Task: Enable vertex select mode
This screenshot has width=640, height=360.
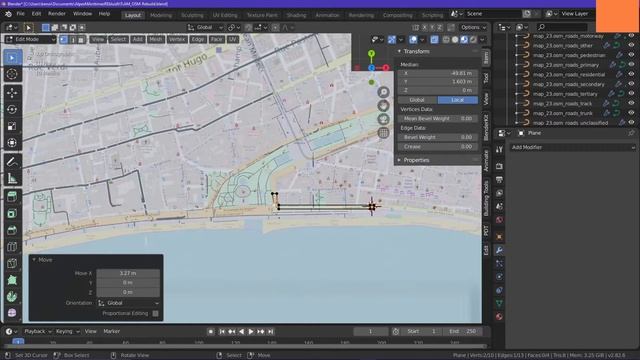Action: pyautogui.click(x=64, y=40)
